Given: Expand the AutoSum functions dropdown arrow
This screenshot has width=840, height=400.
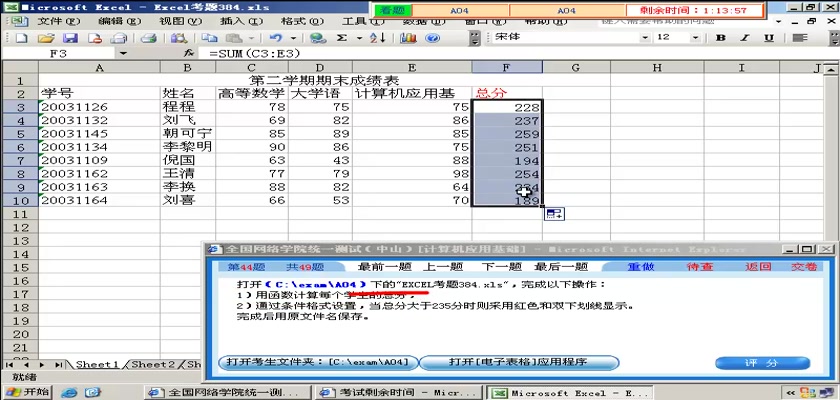Looking at the screenshot, I should click(x=359, y=38).
